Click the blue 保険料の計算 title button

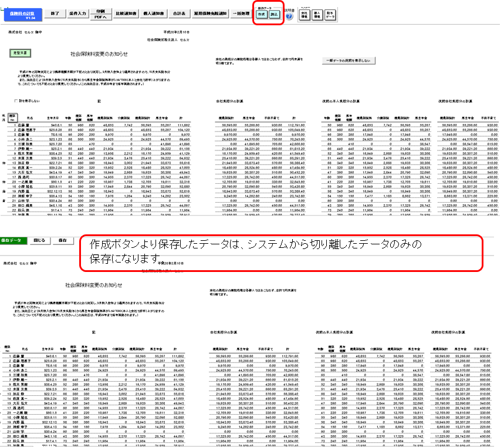point(23,15)
